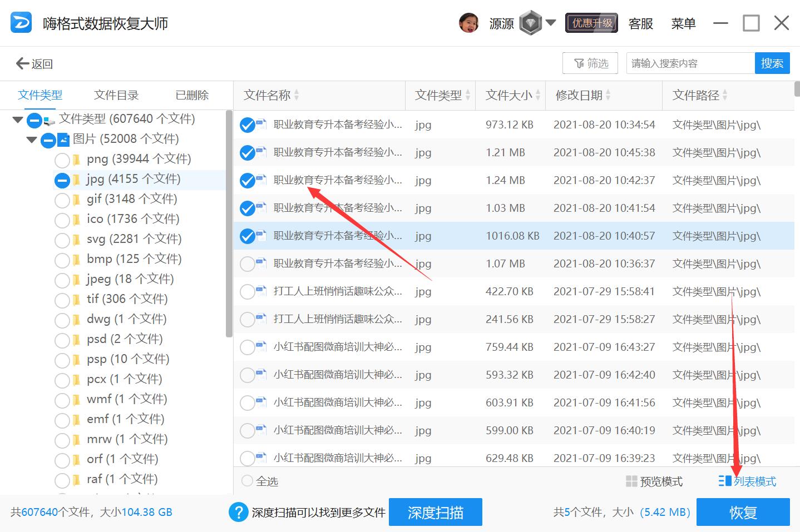Click the bmp folder icon
Image resolution: width=800 pixels, height=532 pixels.
(77, 260)
